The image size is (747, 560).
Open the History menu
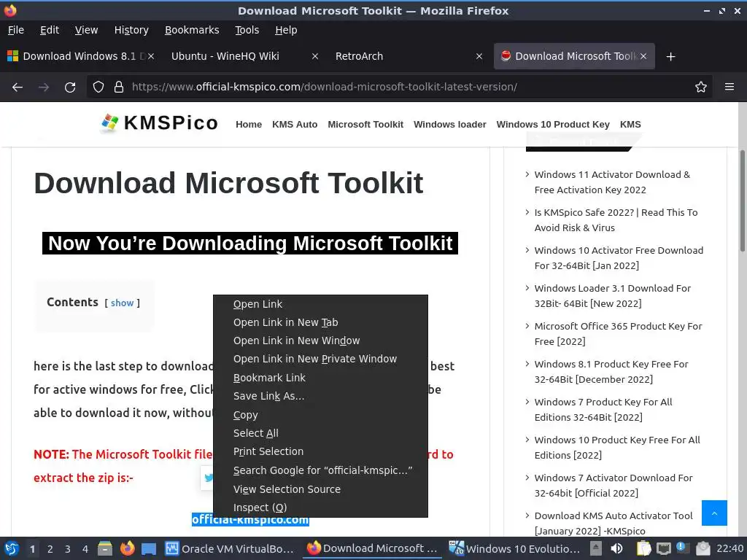point(131,30)
